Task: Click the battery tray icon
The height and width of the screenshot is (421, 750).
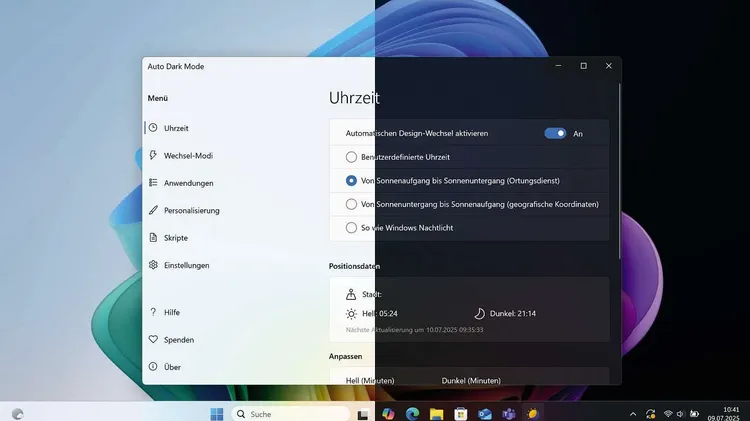Action: pos(695,414)
